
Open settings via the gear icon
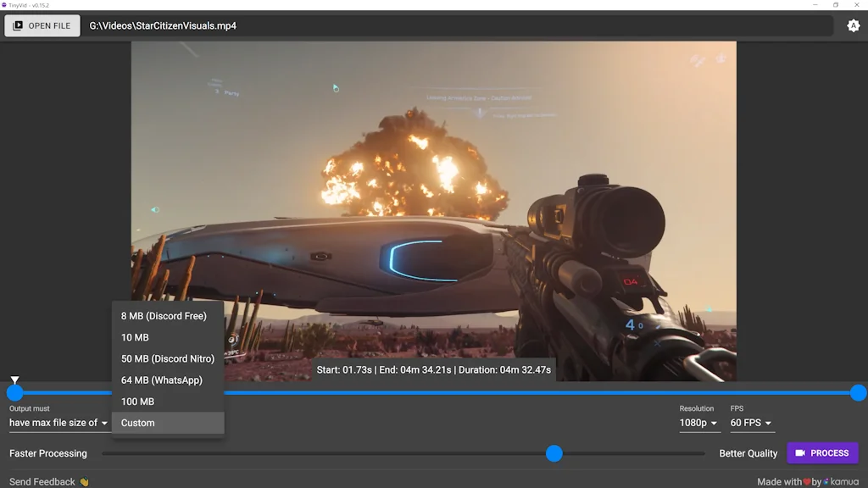click(x=854, y=25)
